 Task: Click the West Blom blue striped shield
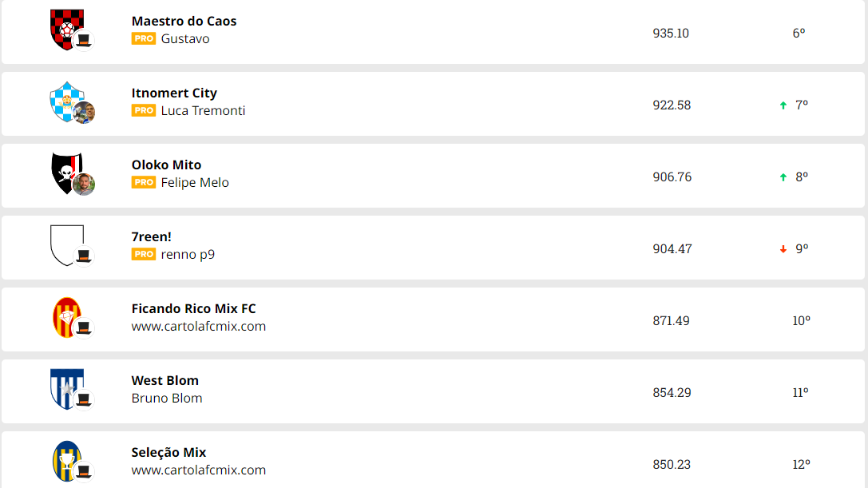[67, 390]
